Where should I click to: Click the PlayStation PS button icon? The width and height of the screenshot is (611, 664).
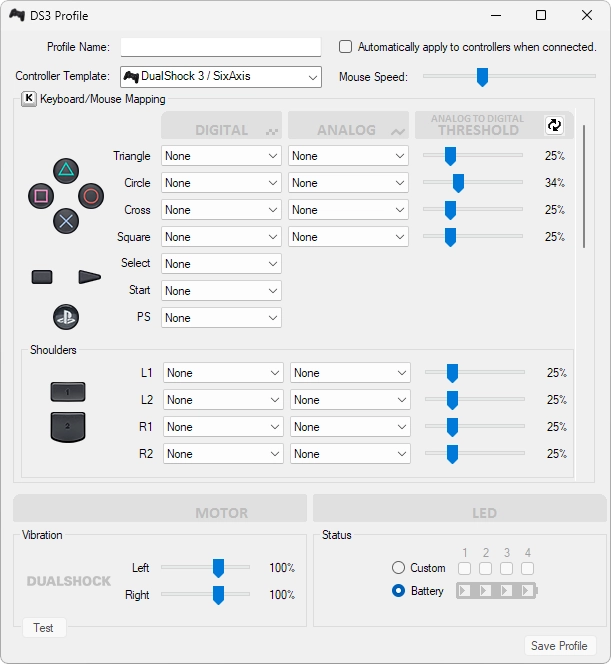[66, 317]
